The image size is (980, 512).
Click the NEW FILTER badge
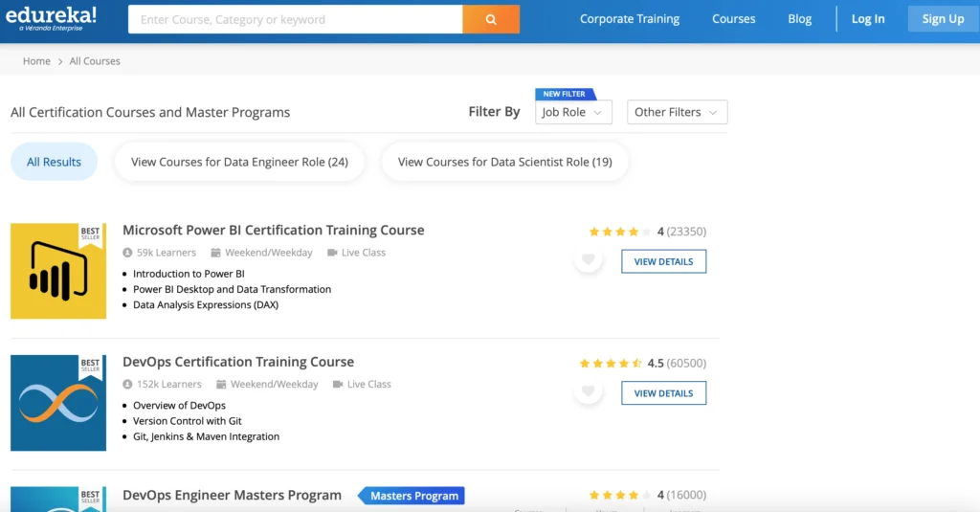(565, 94)
